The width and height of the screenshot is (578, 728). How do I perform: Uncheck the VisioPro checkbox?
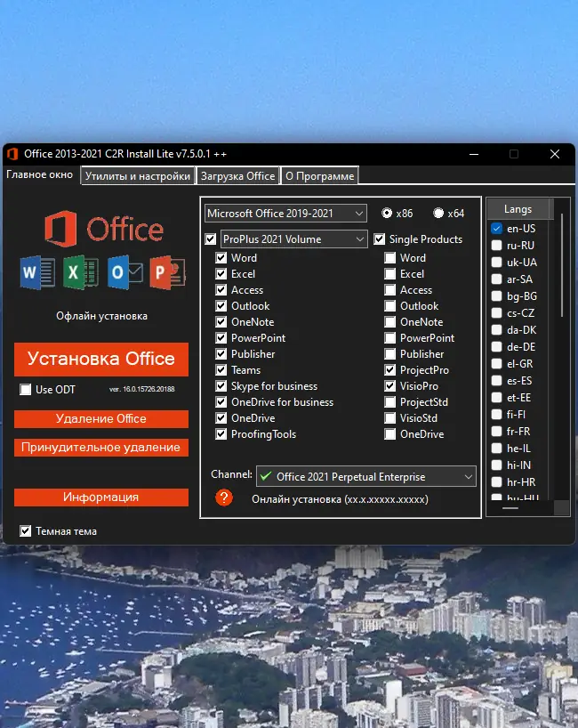390,386
